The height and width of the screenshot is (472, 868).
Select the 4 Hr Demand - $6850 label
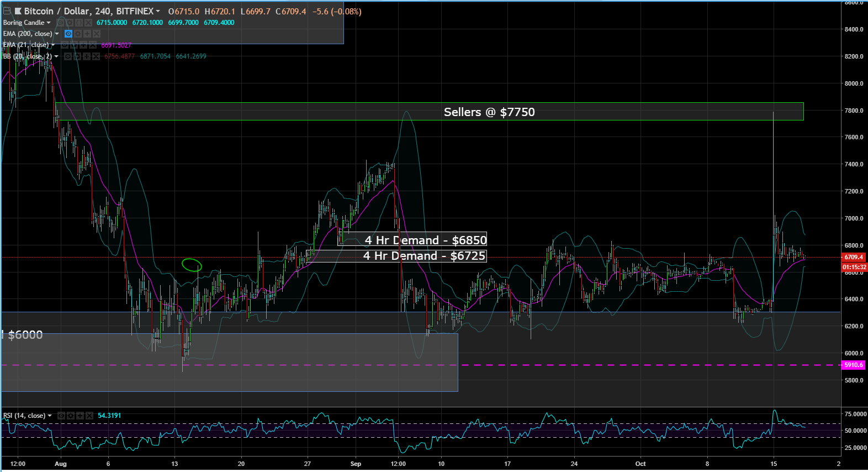click(426, 240)
